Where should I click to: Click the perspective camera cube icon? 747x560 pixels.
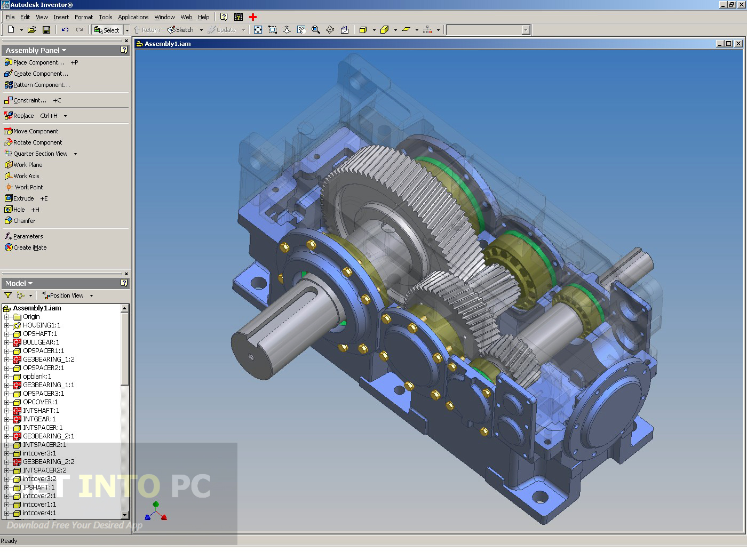point(385,30)
